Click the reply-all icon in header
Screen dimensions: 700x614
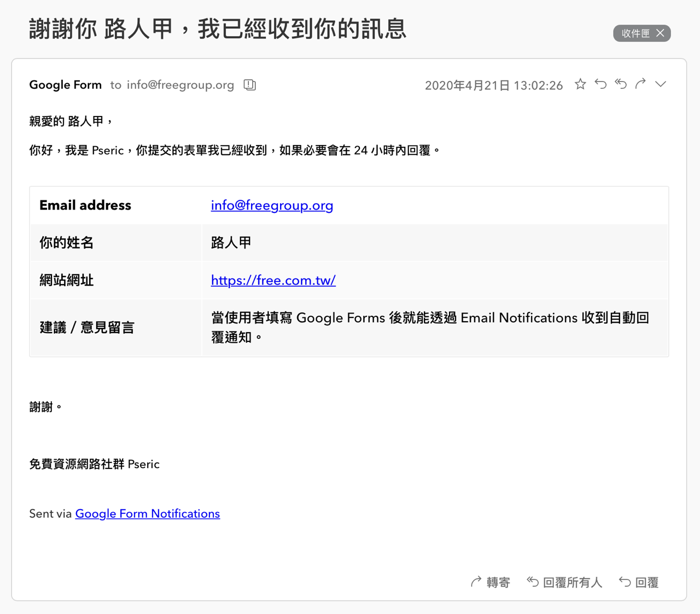coord(621,84)
